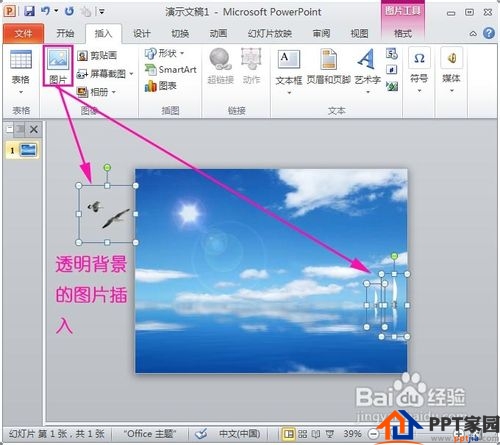Image resolution: width=500 pixels, height=445 pixels.
Task: Click the PowerPoint application icon in title bar
Action: [x=10, y=11]
